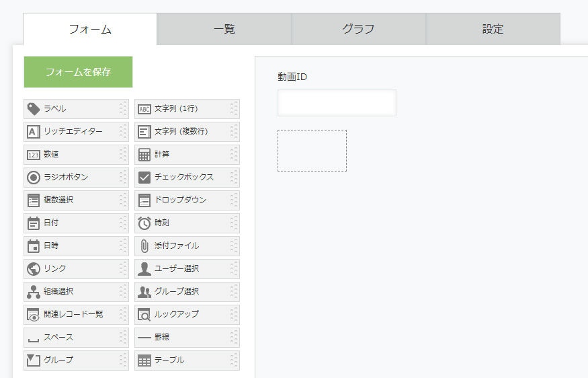Viewport: 588px width, 378px height.
Task: Click the ルックアップ label text
Action: click(177, 314)
